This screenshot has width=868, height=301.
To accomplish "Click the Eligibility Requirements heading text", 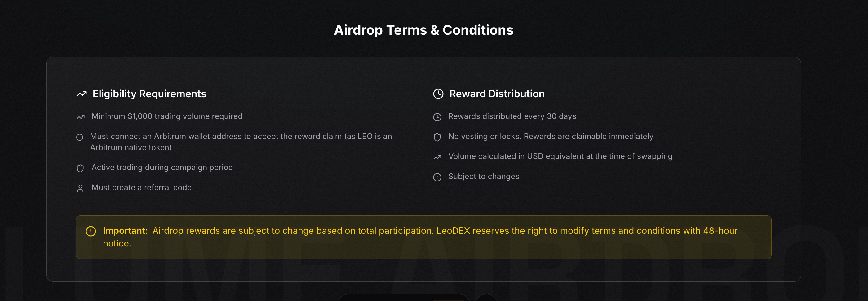I will 149,94.
